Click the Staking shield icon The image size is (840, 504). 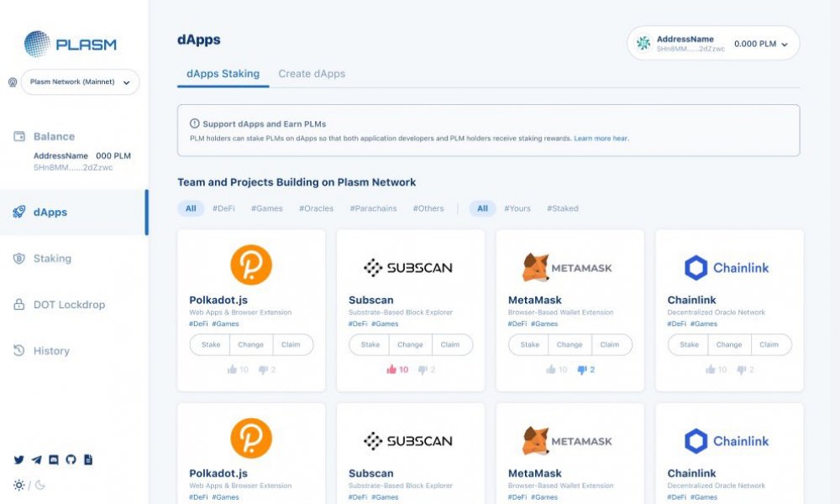pyautogui.click(x=18, y=258)
